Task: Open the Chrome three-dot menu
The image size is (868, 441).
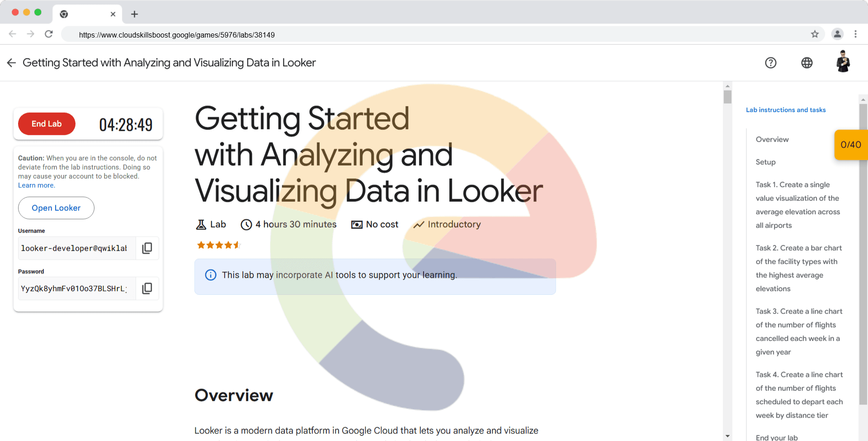Action: [x=855, y=34]
